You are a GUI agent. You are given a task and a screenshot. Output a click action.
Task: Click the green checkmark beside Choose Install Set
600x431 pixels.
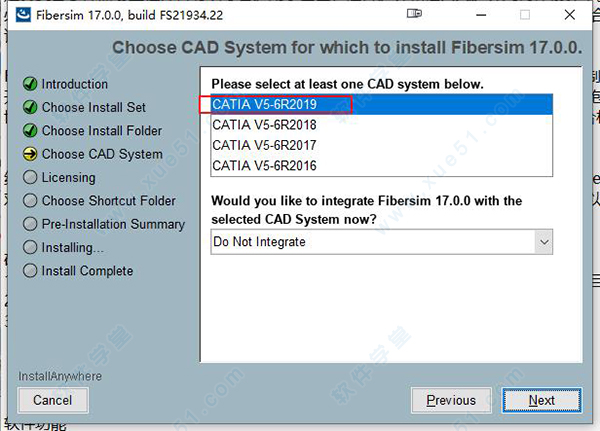(x=30, y=107)
